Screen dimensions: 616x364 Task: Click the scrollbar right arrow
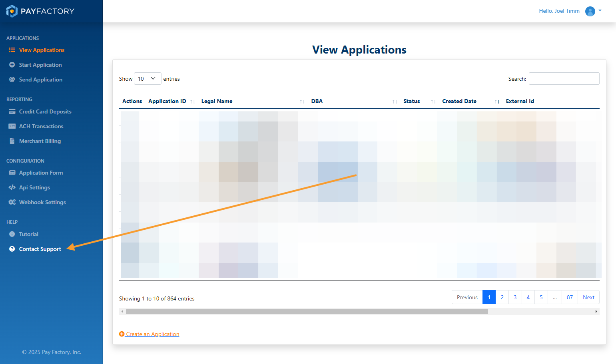coord(596,312)
